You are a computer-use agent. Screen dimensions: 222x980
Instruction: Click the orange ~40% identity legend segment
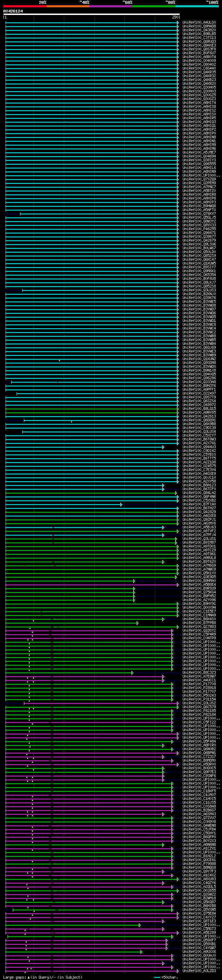(x=68, y=6)
